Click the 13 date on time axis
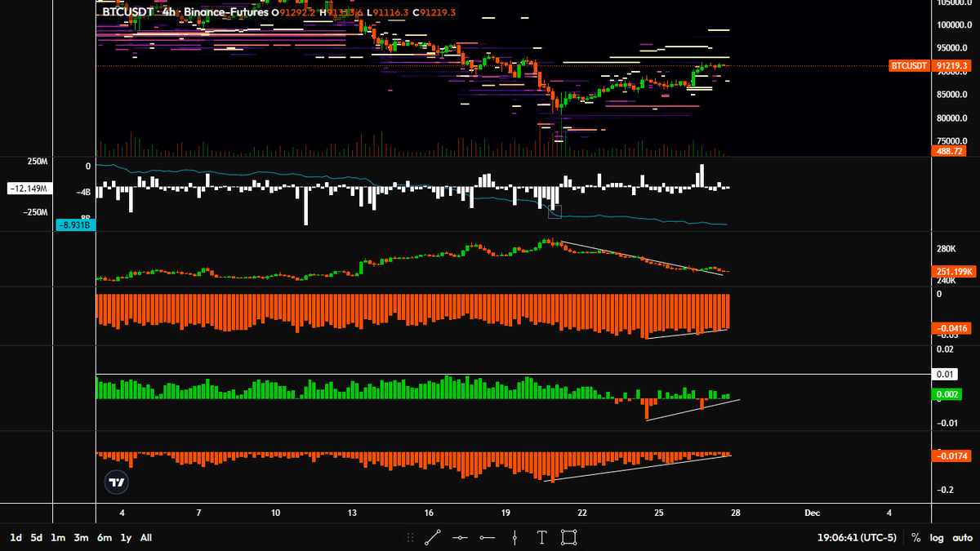This screenshot has width=980, height=551. pyautogui.click(x=352, y=513)
